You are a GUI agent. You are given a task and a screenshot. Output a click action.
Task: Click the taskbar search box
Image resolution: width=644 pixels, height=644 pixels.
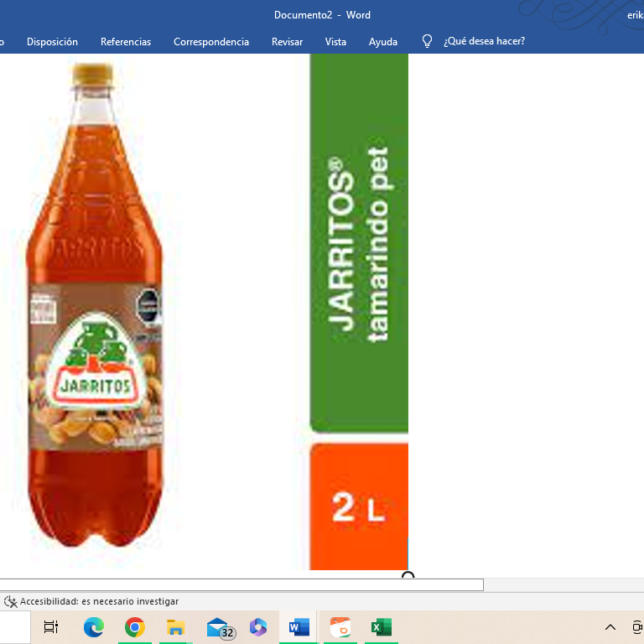tap(15, 627)
